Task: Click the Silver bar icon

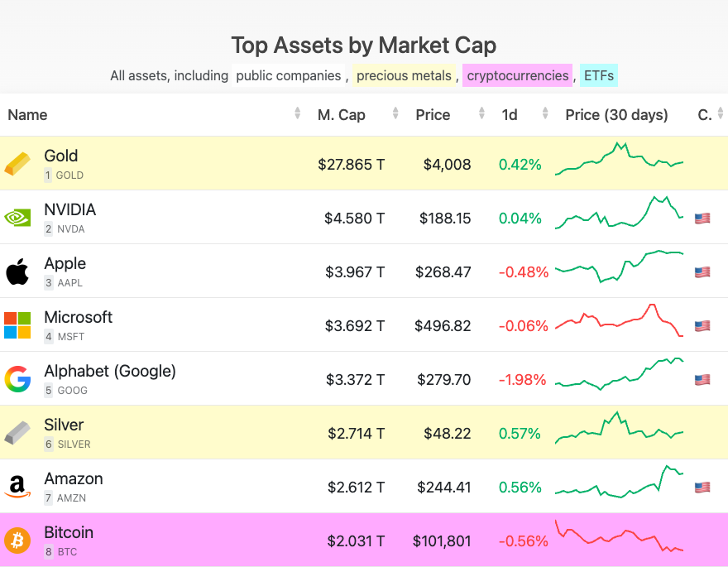Action: click(x=17, y=433)
